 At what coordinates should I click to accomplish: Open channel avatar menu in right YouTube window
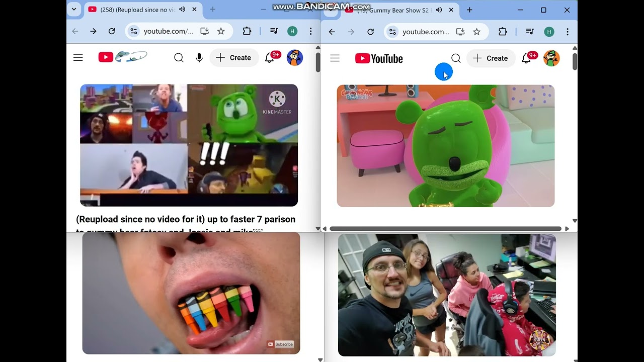551,58
